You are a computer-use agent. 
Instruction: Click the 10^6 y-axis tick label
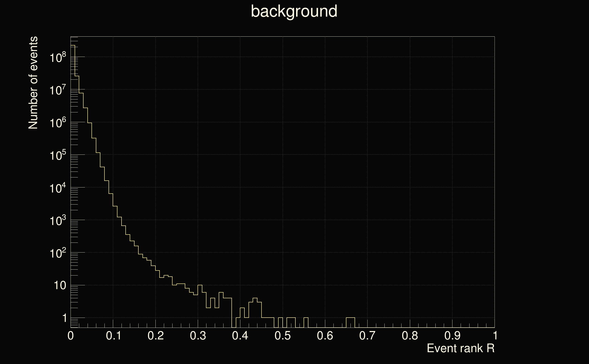click(58, 123)
